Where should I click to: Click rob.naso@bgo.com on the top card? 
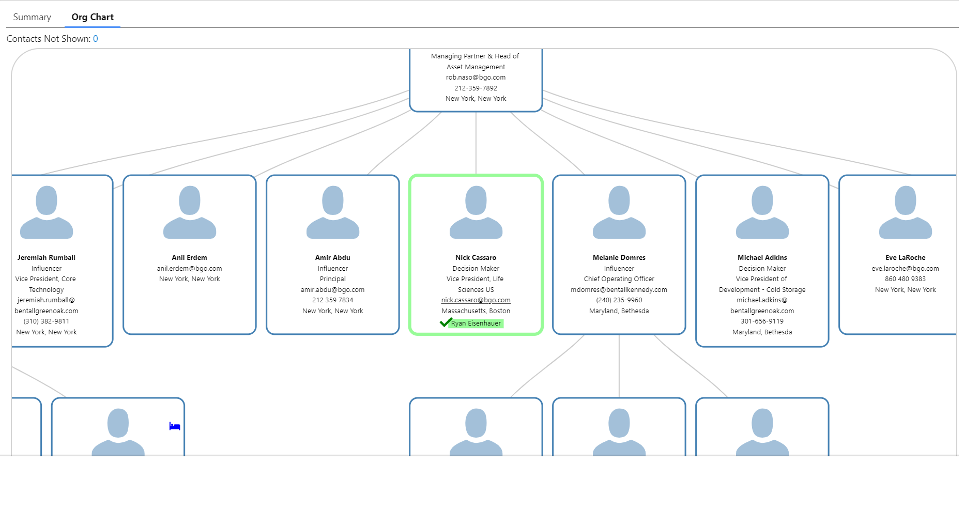pyautogui.click(x=476, y=77)
